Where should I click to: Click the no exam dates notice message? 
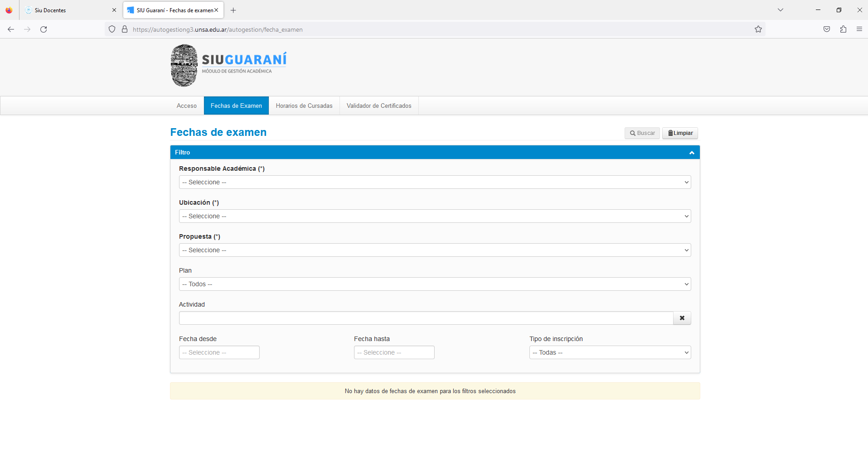point(430,391)
